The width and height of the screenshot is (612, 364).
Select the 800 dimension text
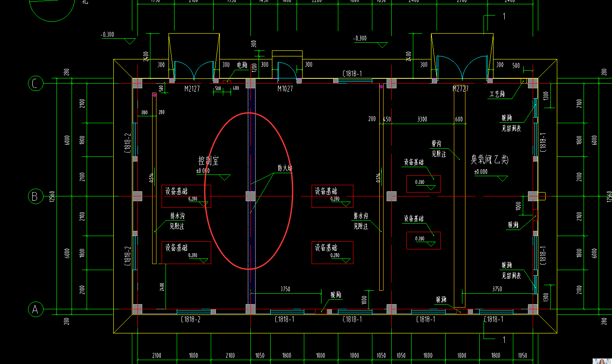144,112
